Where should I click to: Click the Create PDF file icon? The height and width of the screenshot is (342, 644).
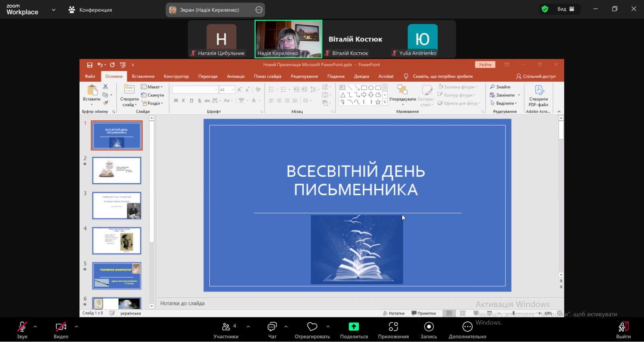click(x=539, y=91)
